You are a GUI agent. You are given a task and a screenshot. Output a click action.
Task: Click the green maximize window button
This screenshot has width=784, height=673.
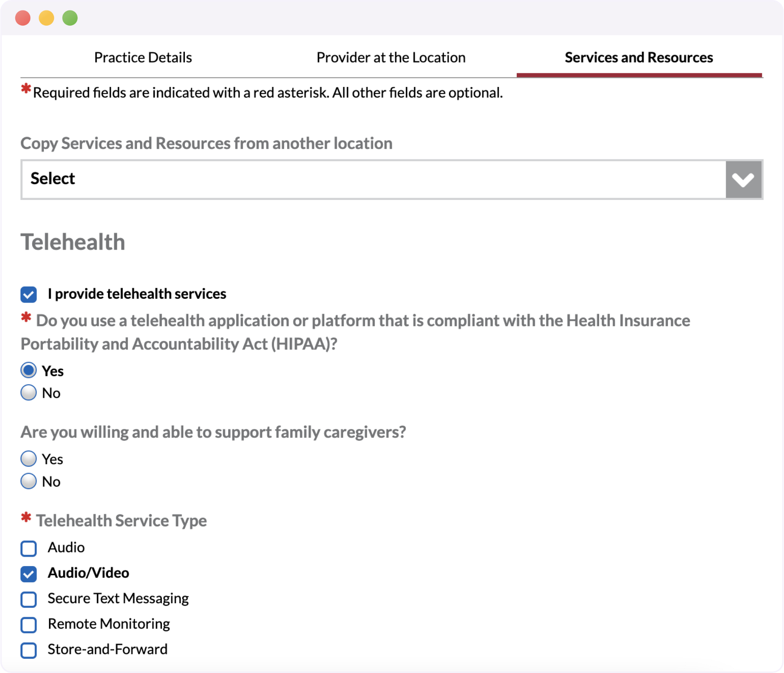tap(70, 18)
